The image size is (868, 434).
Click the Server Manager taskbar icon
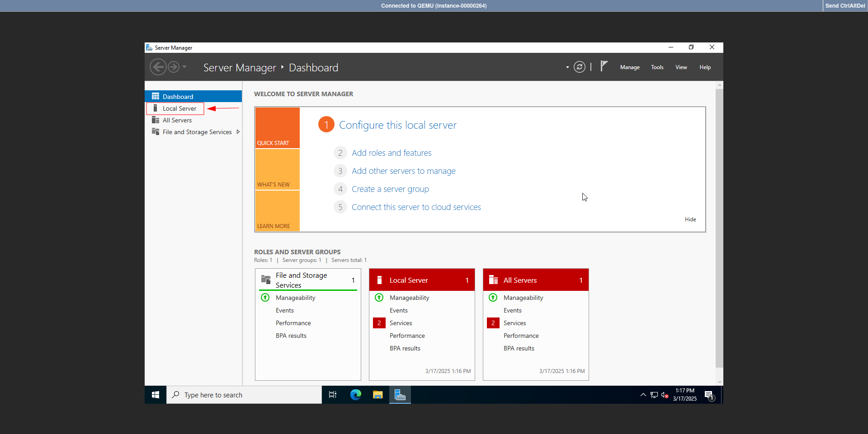[400, 395]
